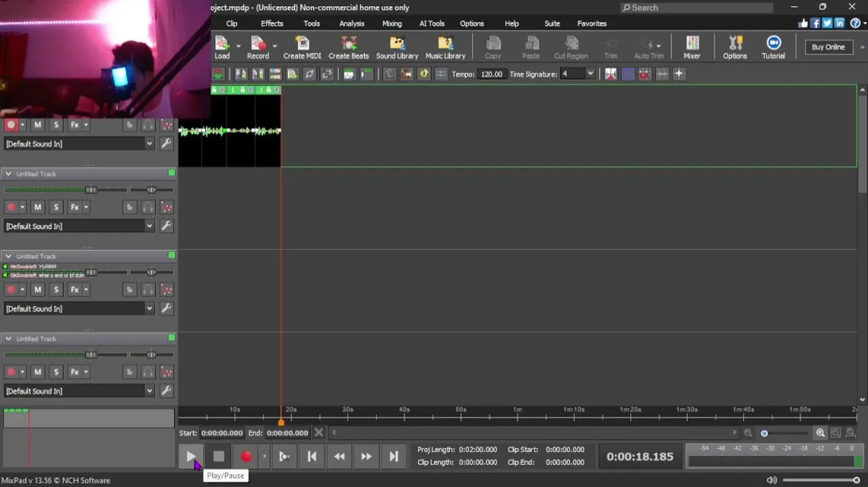Toggle automation icon on the bottom track
The image size is (868, 487).
166,372
